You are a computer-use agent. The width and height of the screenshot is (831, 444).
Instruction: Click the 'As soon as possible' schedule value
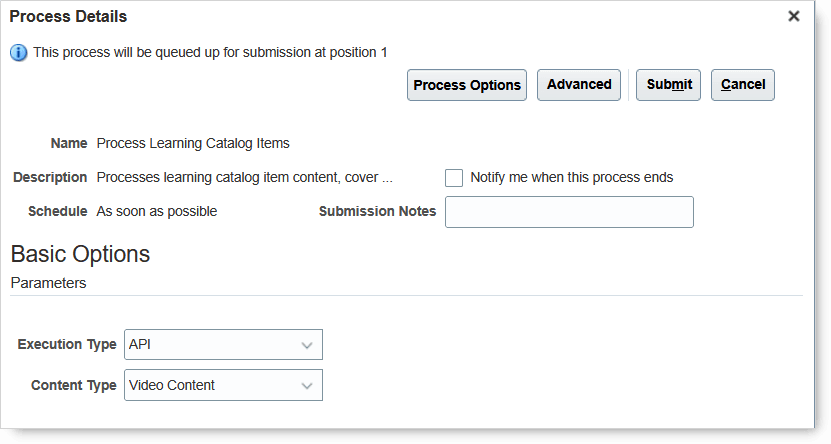click(157, 211)
